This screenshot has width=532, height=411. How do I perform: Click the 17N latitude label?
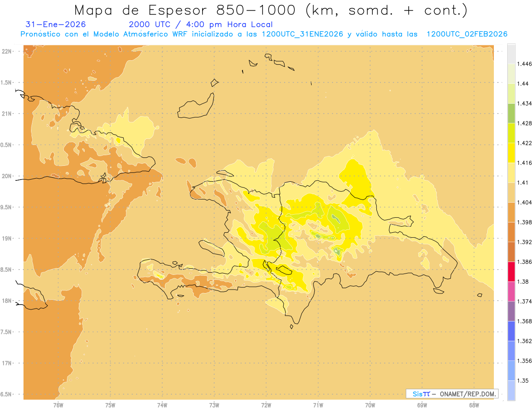pos(7,363)
